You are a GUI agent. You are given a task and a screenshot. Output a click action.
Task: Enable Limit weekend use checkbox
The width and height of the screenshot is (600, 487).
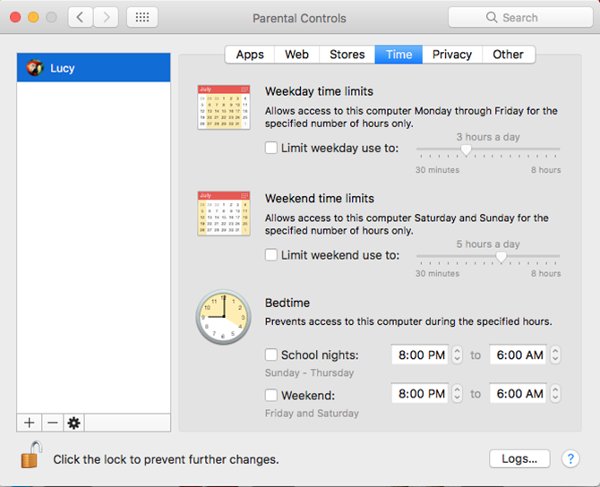click(271, 255)
